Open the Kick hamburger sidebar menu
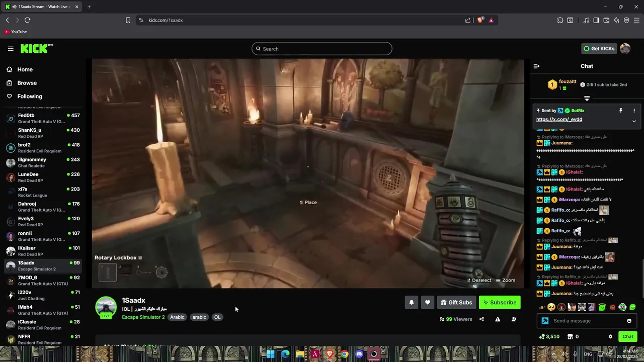 coord(11,49)
